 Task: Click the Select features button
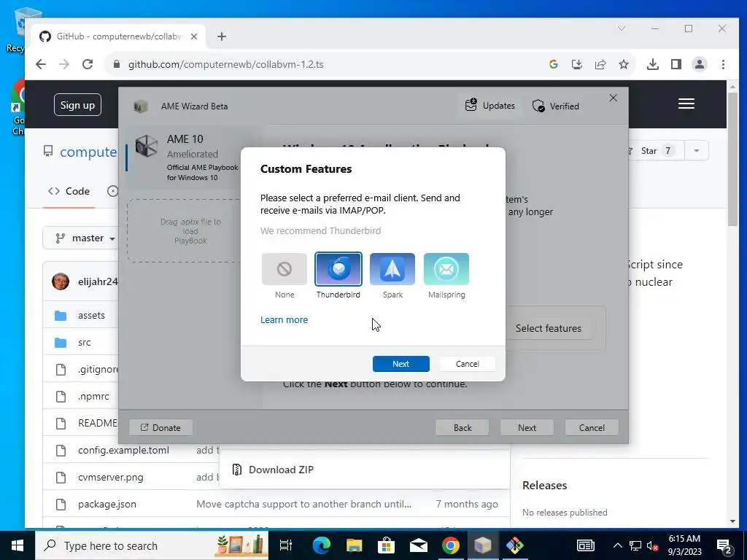click(549, 328)
